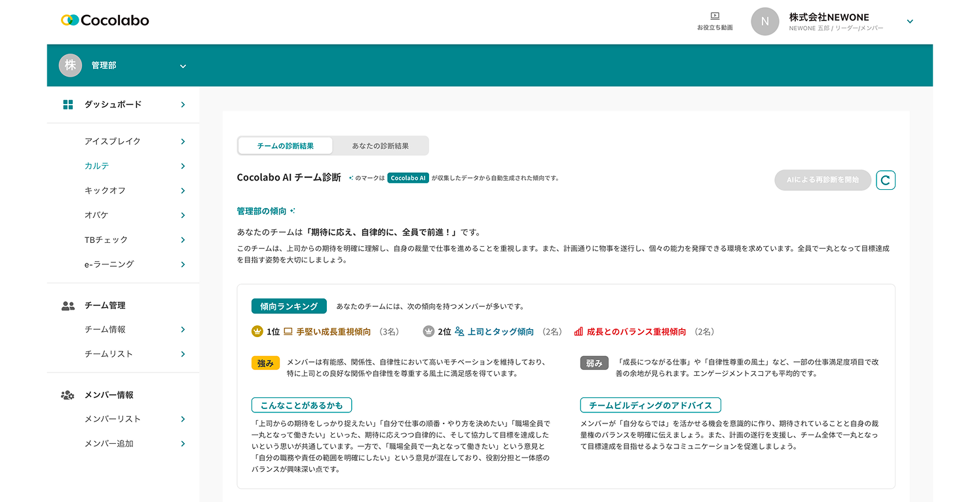Open the 上司とタッグ傾向 link

(x=500, y=332)
